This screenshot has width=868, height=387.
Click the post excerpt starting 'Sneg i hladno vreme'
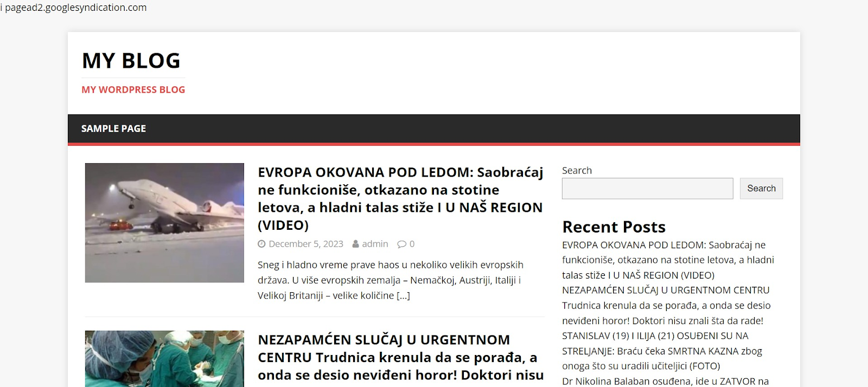[x=391, y=280]
